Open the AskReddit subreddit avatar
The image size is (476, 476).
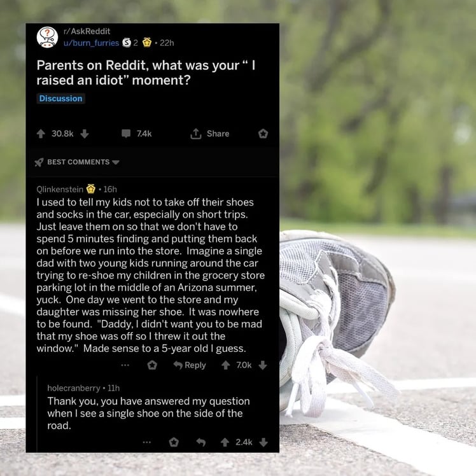pyautogui.click(x=47, y=38)
